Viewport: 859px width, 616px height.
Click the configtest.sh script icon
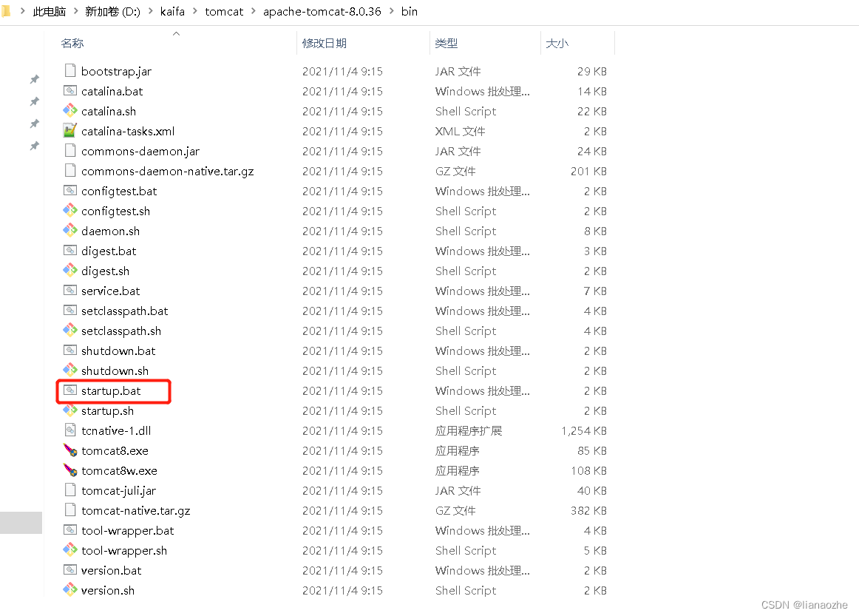[x=70, y=210]
